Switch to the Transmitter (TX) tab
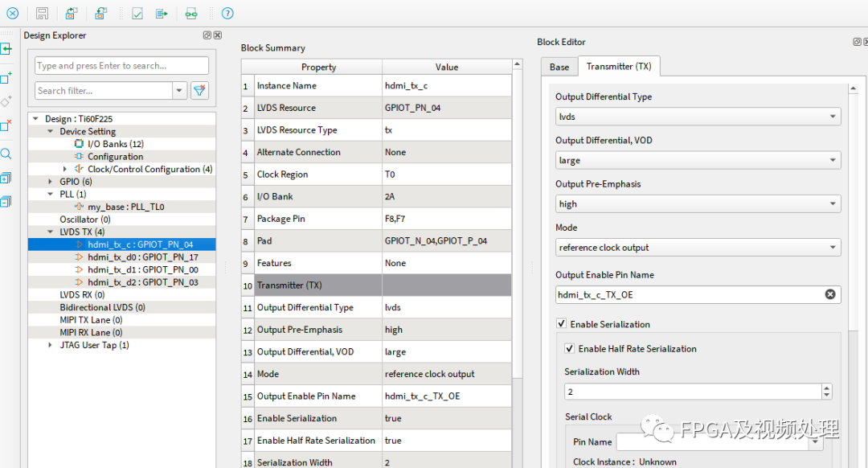868x468 pixels. (x=619, y=66)
